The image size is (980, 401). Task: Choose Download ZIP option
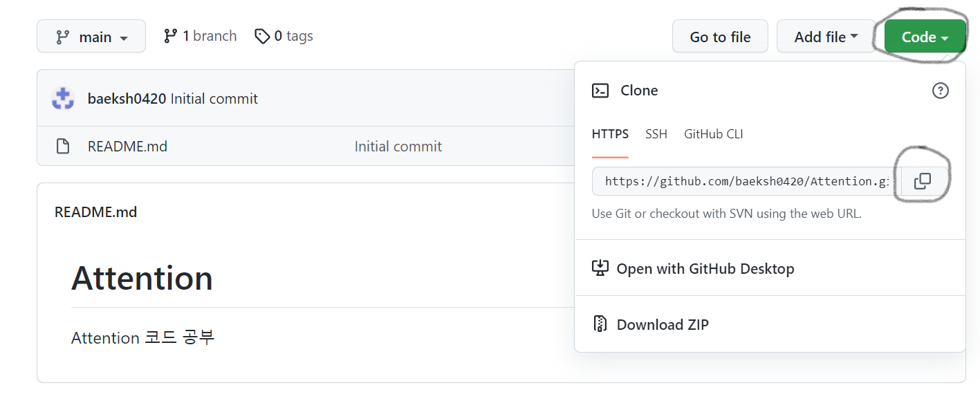(x=651, y=324)
